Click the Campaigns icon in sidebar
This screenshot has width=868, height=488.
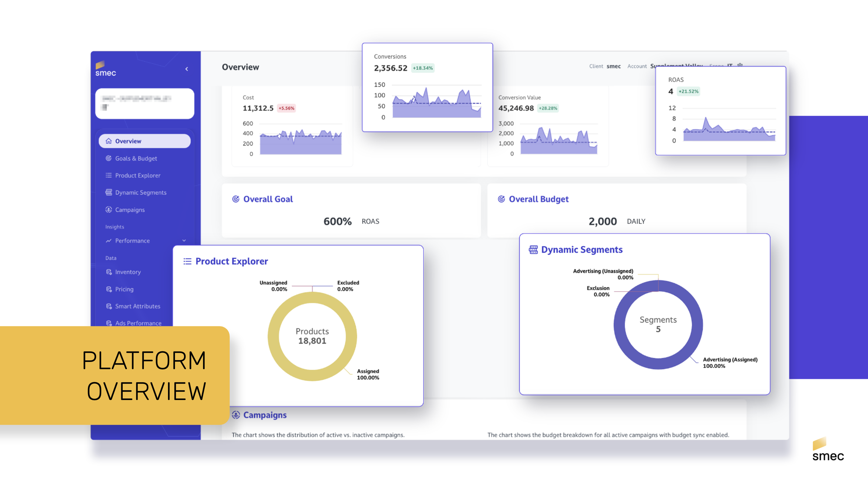point(108,210)
